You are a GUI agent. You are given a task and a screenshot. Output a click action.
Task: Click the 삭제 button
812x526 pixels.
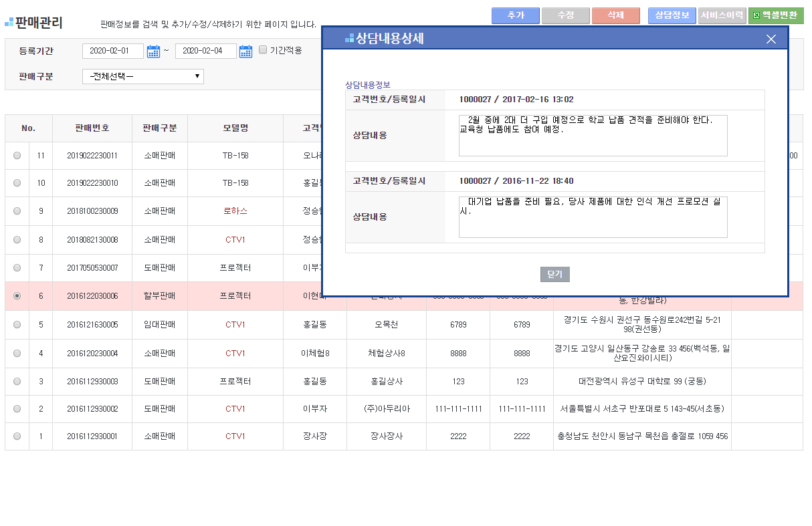pyautogui.click(x=615, y=15)
